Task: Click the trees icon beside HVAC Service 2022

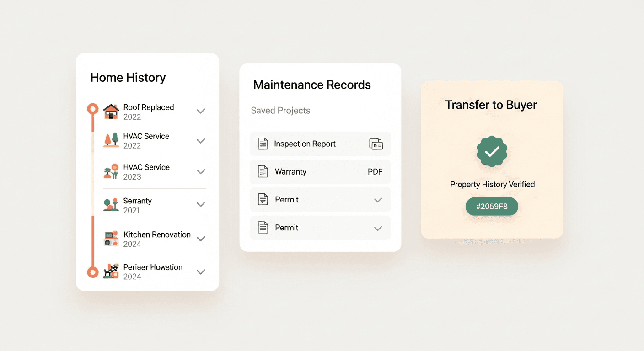Action: [111, 140]
